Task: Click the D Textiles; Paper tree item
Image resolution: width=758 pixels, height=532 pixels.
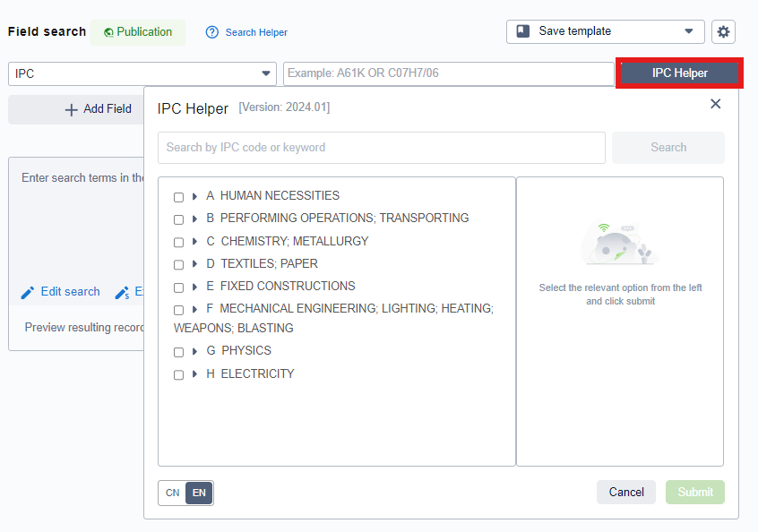Action: 269,264
